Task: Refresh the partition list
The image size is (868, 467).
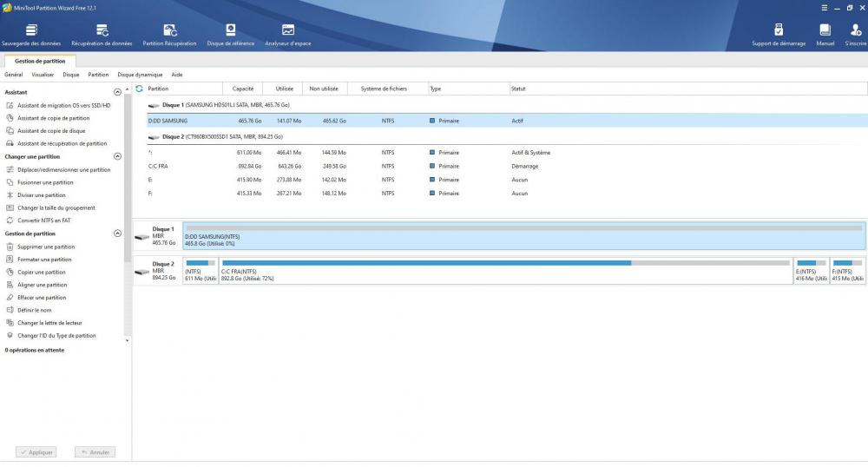Action: [139, 89]
